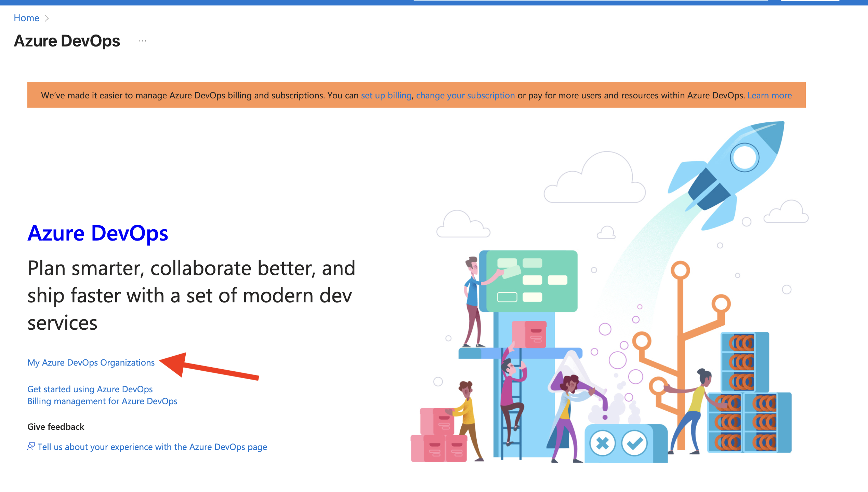Open the ellipsis menu next to Azure DevOps title
Viewport: 868px width, 492px height.
pos(142,41)
